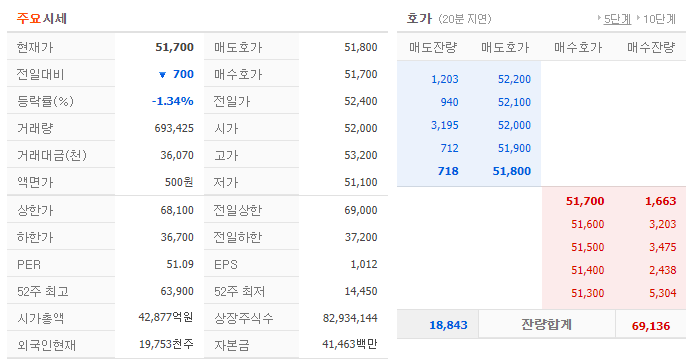Click the 매수잔량 column header
This screenshot has height=361, width=687.
click(x=651, y=47)
